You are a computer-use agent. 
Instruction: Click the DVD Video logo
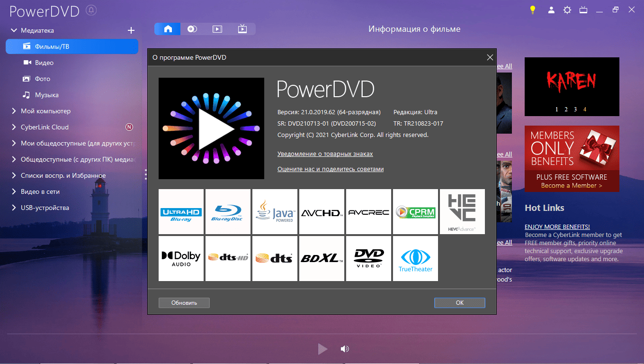(368, 258)
